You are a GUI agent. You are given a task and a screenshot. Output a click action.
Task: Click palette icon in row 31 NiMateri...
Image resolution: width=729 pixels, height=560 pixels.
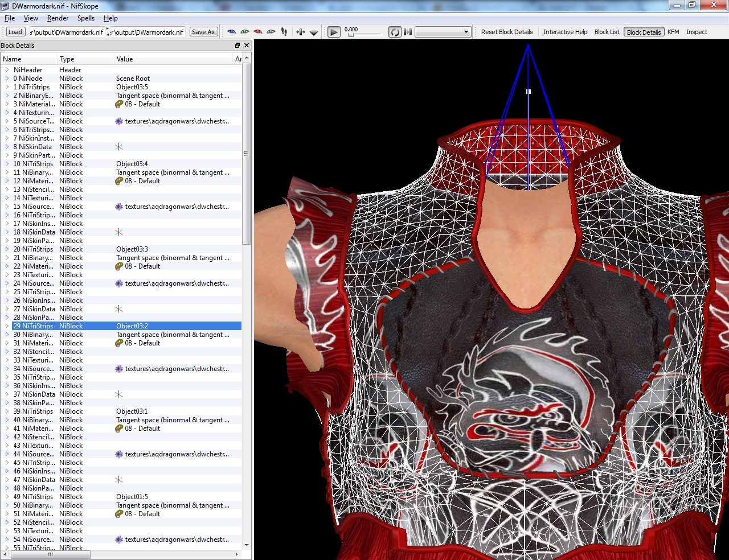click(x=119, y=343)
